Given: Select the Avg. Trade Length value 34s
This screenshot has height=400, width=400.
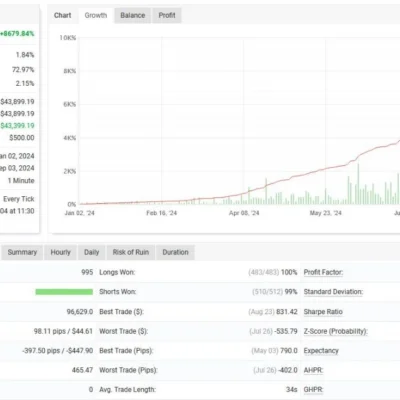Looking at the screenshot, I should tap(292, 389).
